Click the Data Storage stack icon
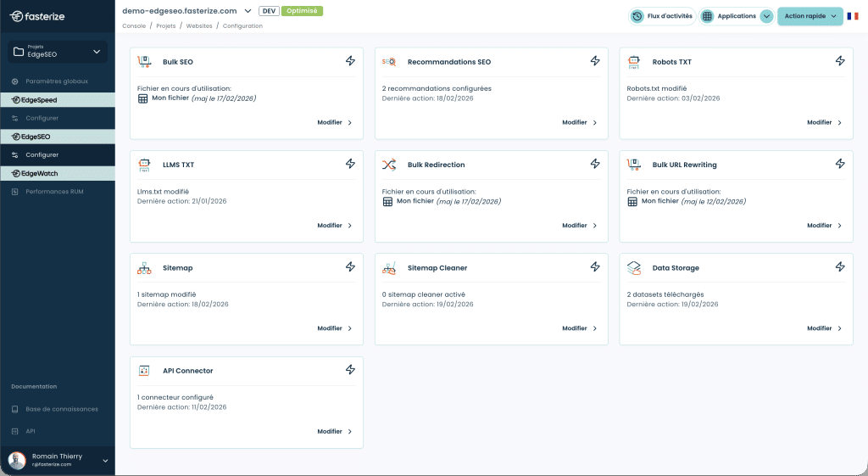This screenshot has height=476, width=868. [x=634, y=268]
